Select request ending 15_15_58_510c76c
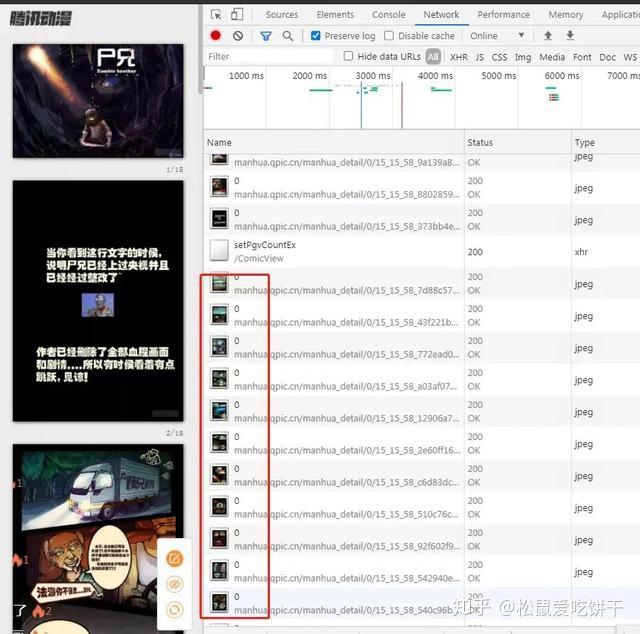This screenshot has height=634, width=640. coord(422,507)
